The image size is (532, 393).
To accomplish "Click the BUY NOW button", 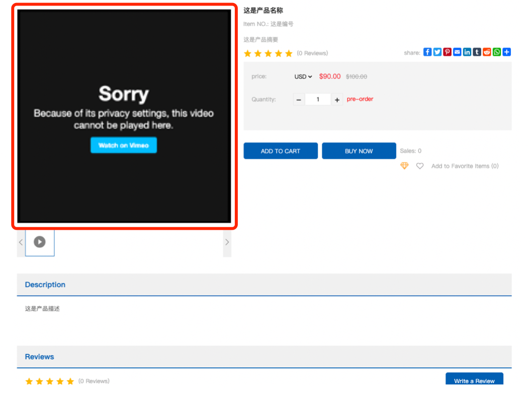I will point(359,151).
